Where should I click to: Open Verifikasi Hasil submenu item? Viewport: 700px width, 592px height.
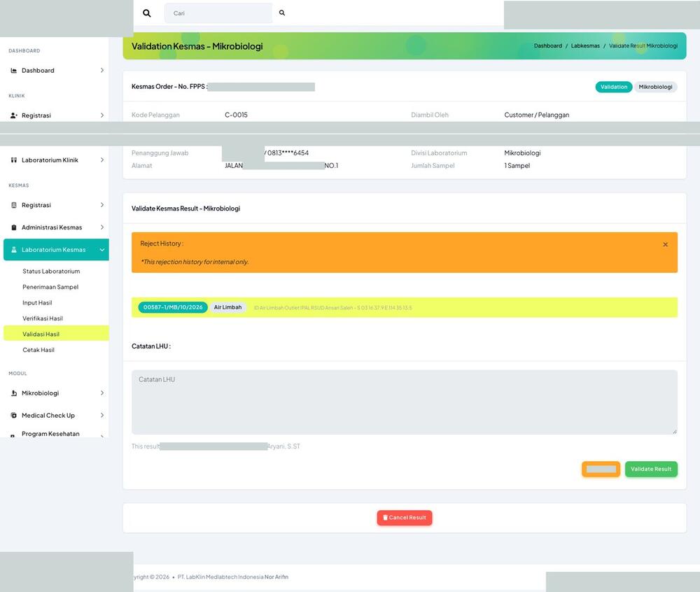click(43, 318)
